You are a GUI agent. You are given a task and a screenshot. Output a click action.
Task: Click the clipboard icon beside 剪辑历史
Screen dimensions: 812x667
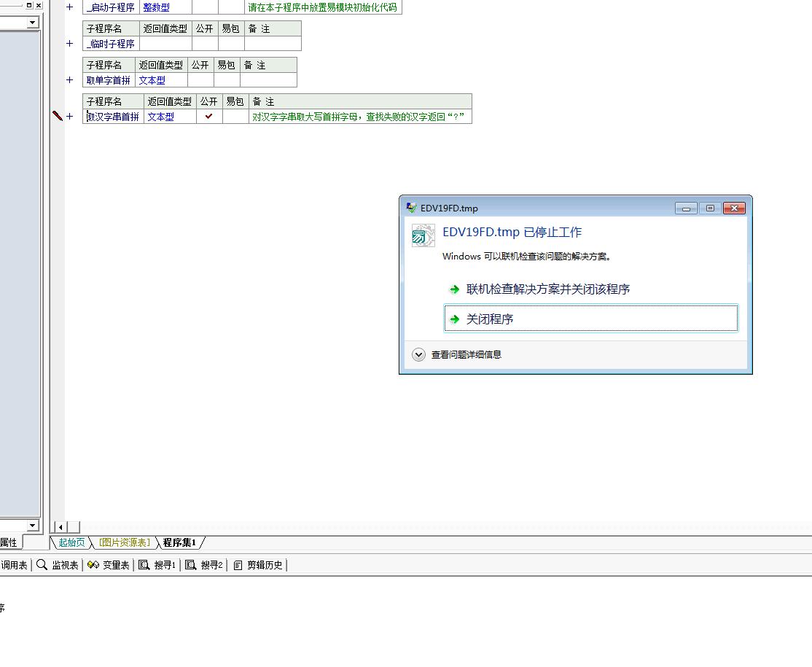(238, 565)
